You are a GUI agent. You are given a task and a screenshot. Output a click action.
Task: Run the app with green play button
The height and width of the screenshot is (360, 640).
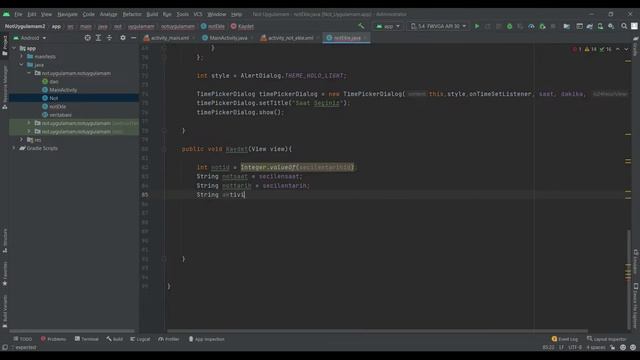pos(477,26)
